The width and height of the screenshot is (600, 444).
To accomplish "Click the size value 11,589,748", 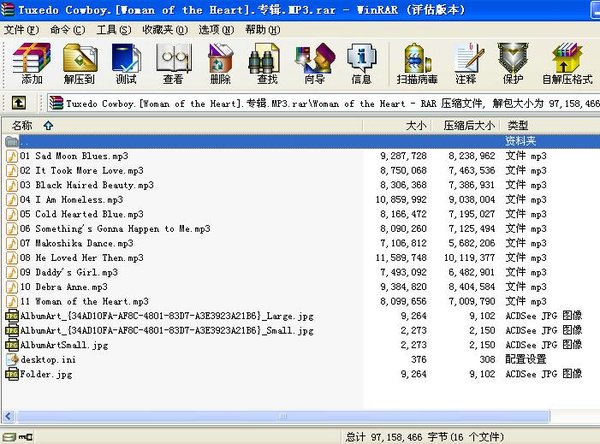I will (401, 258).
